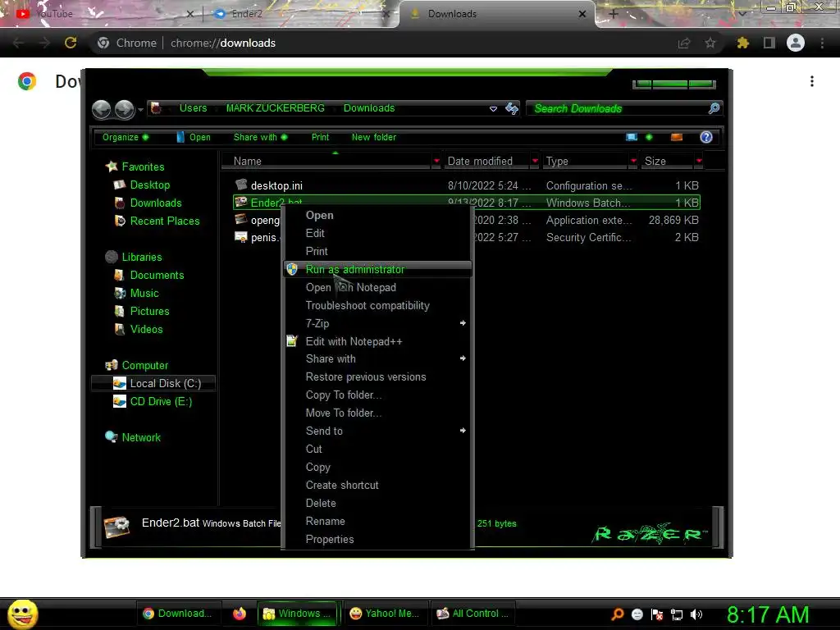Click network tray icon

[677, 614]
